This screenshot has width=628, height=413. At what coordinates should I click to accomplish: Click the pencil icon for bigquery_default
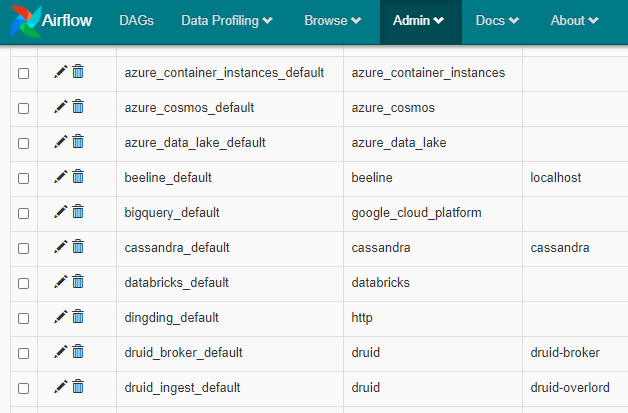pos(61,212)
